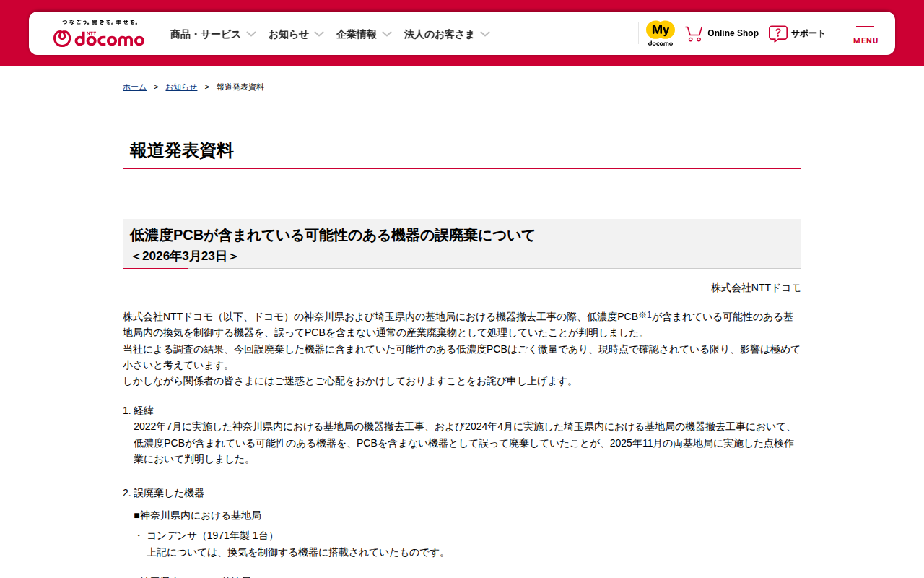Click the 報道発表資料 page heading
This screenshot has height=578, width=924.
click(x=182, y=150)
